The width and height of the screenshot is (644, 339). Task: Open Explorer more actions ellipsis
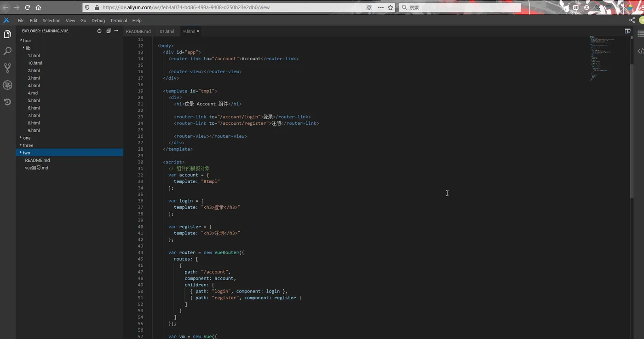pos(116,31)
